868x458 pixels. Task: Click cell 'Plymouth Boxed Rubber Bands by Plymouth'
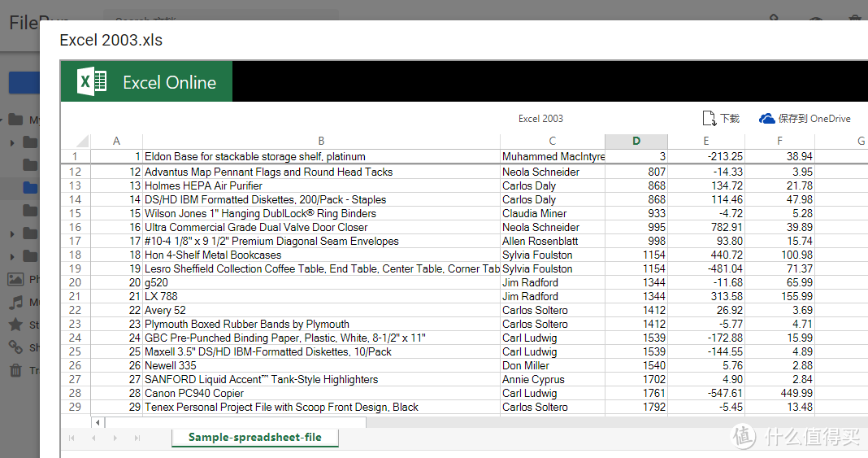click(321, 324)
